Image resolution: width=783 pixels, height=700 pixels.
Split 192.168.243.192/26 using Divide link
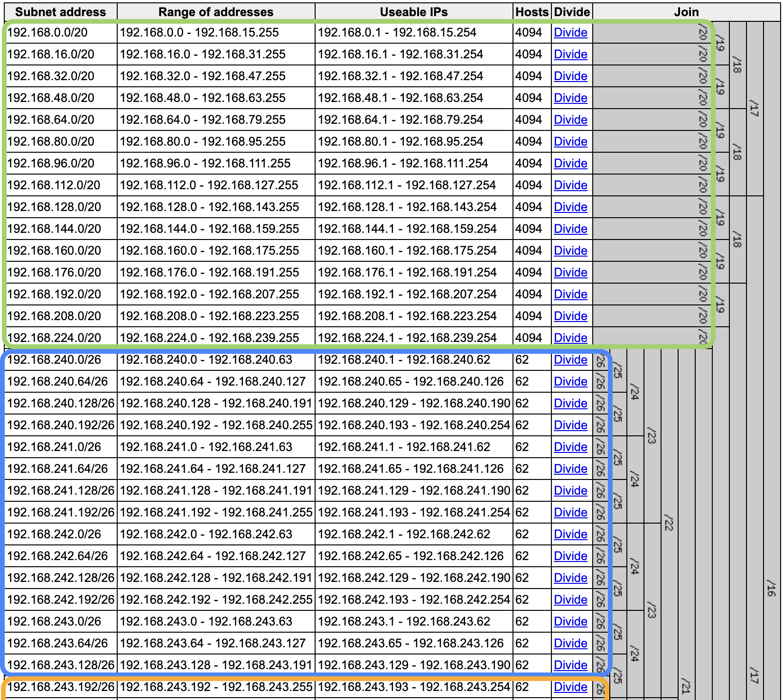click(x=570, y=687)
